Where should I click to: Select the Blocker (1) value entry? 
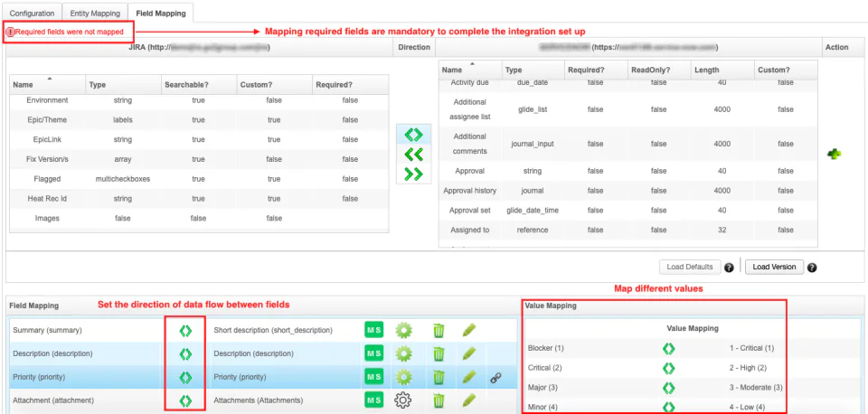point(546,349)
